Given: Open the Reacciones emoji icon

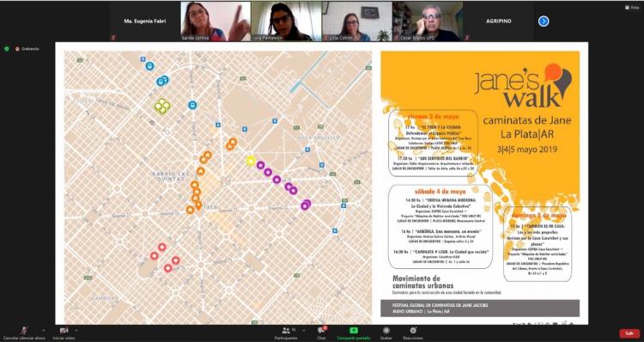Looking at the screenshot, I should pos(413,330).
